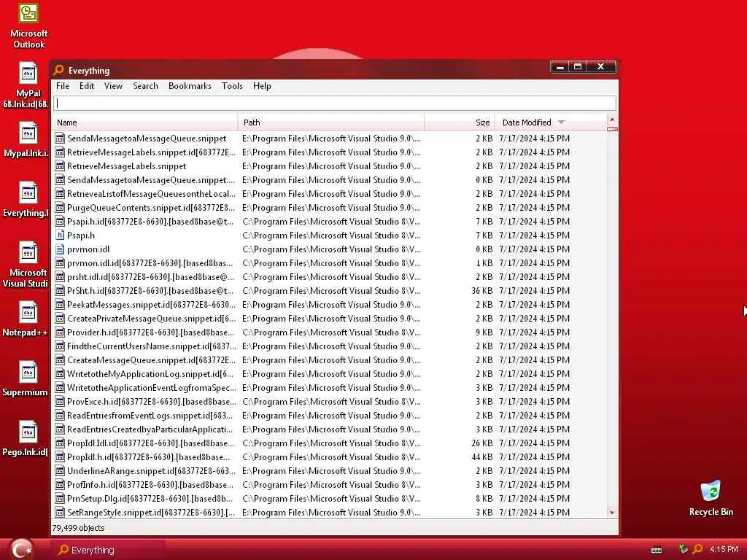Click the Psapi.h header file icon

pos(60,236)
